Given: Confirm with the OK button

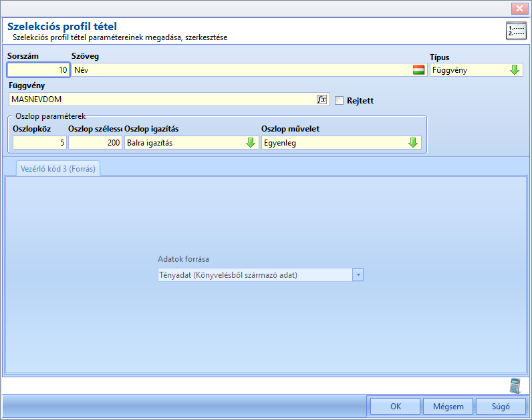Looking at the screenshot, I should coord(395,407).
